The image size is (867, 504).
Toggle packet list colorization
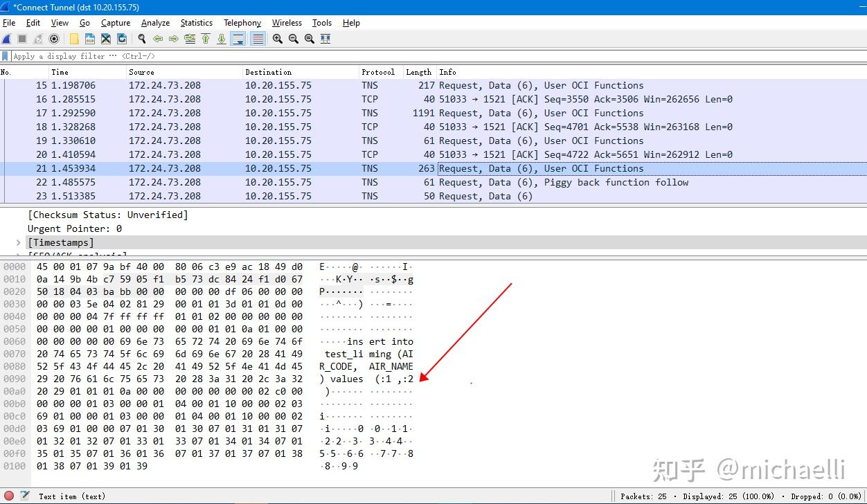coord(257,38)
